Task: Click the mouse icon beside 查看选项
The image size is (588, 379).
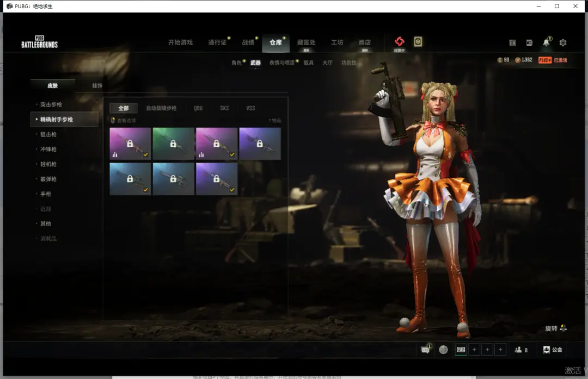Action: pyautogui.click(x=113, y=120)
